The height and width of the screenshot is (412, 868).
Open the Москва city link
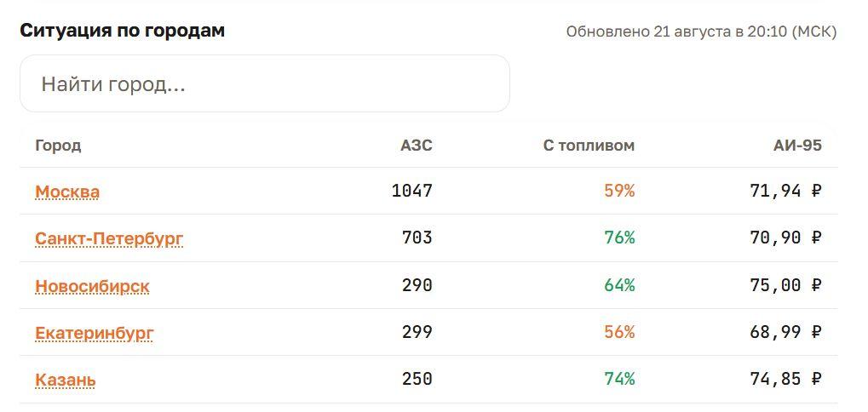(x=67, y=192)
